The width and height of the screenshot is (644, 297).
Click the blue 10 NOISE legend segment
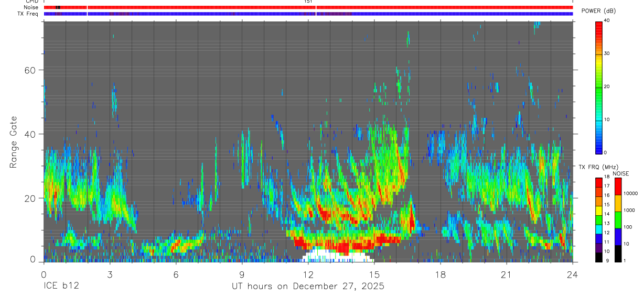click(618, 237)
